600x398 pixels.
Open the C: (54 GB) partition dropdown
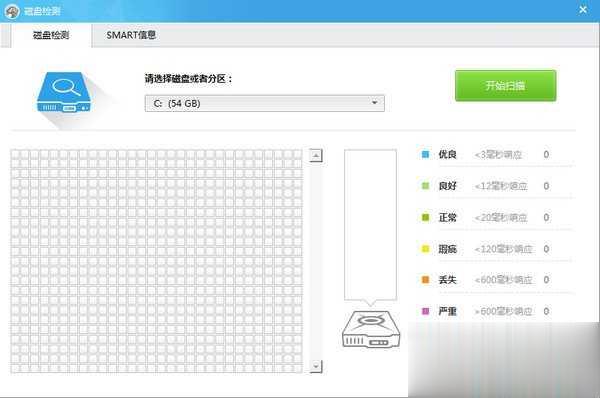point(264,103)
